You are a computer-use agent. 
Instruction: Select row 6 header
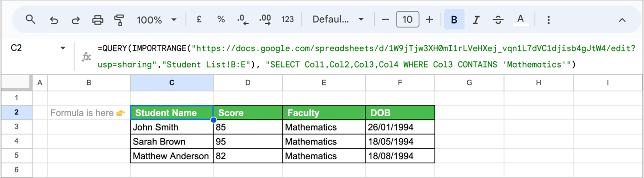click(17, 170)
